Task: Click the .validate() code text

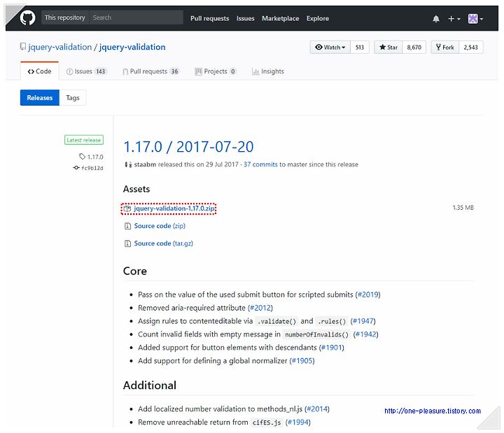Action: click(276, 321)
